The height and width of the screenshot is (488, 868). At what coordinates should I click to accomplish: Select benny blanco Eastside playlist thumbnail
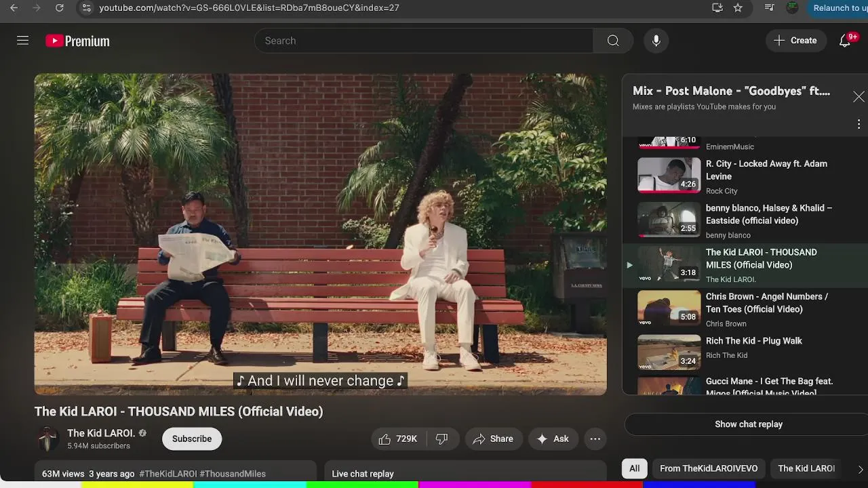[x=669, y=220]
